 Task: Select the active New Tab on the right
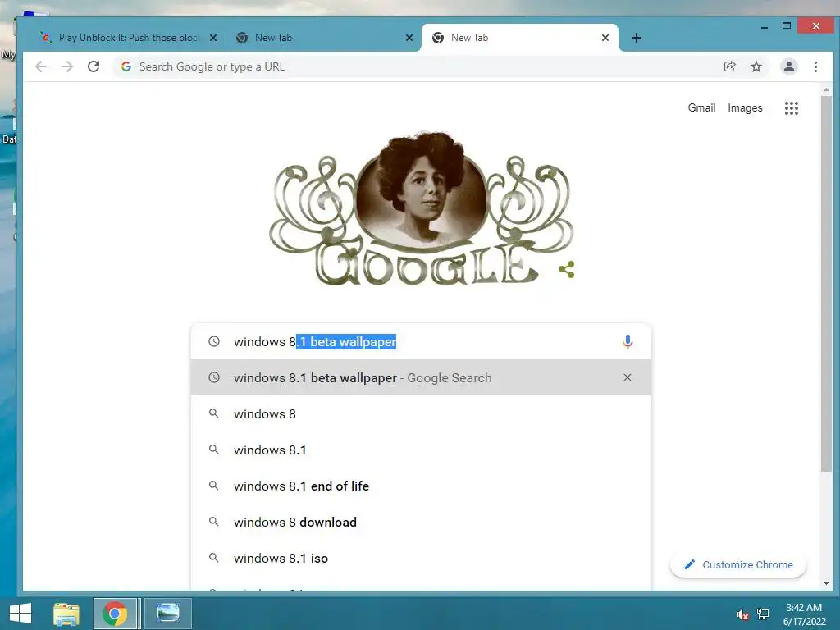coord(519,38)
